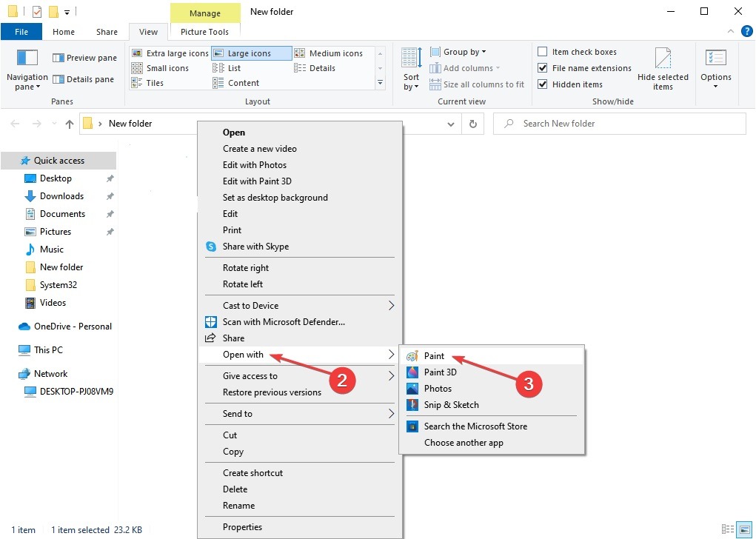Click Choose another app
The width and height of the screenshot is (756, 539).
pos(492,443)
